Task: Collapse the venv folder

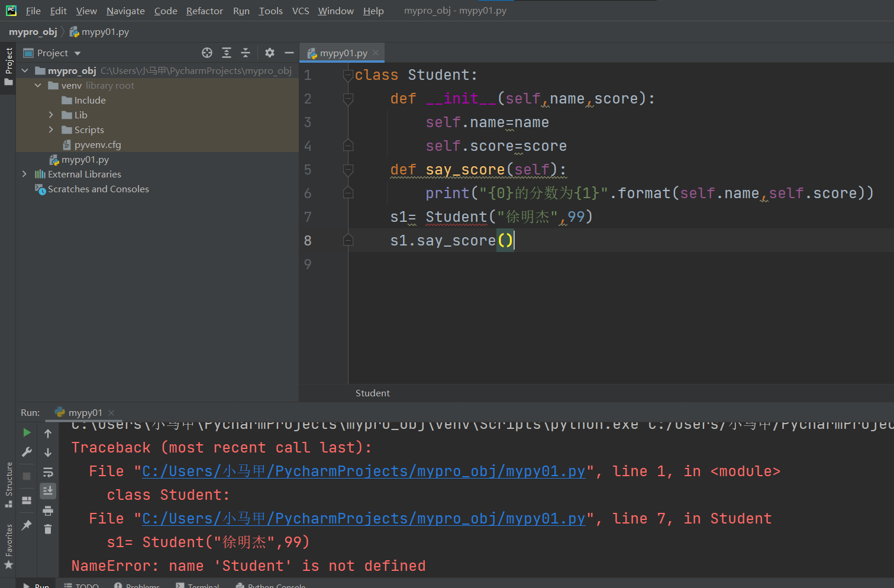Action: 38,85
